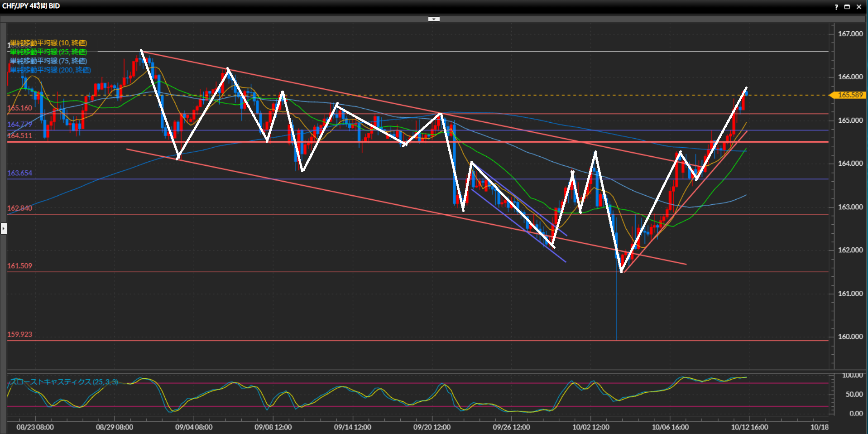Screen dimensions: 868x434
Task: Click the 09/20 12:00 time axis label
Action: coord(432,427)
